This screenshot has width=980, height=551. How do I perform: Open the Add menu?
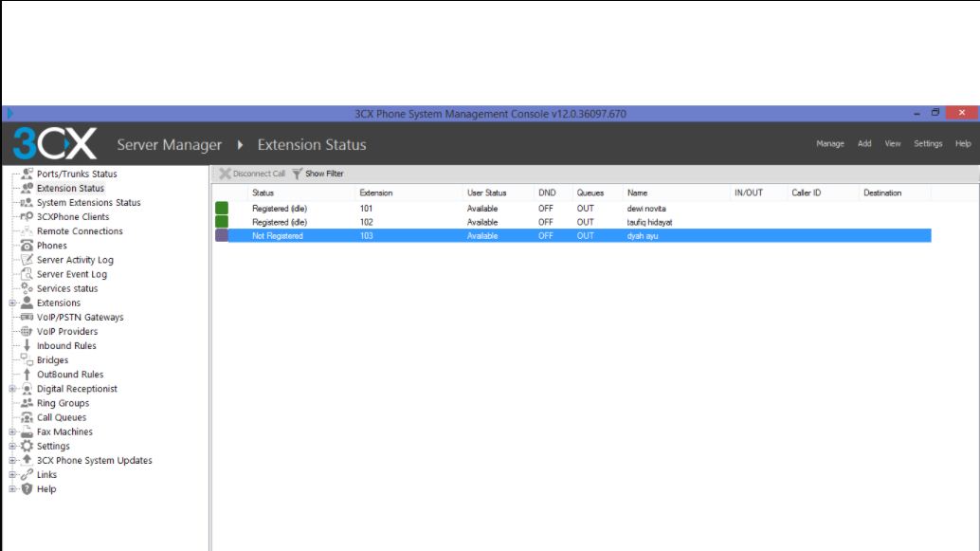(x=864, y=144)
